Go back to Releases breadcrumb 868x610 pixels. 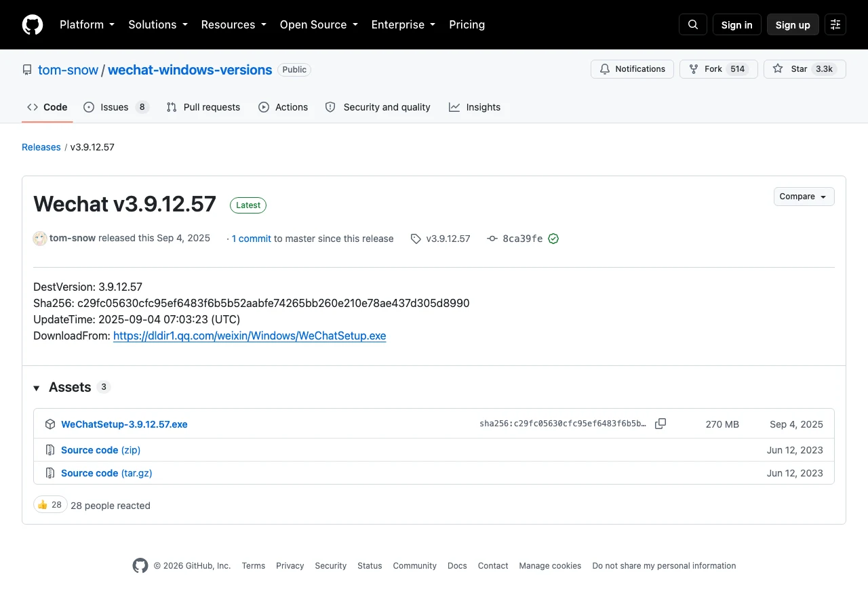(41, 147)
